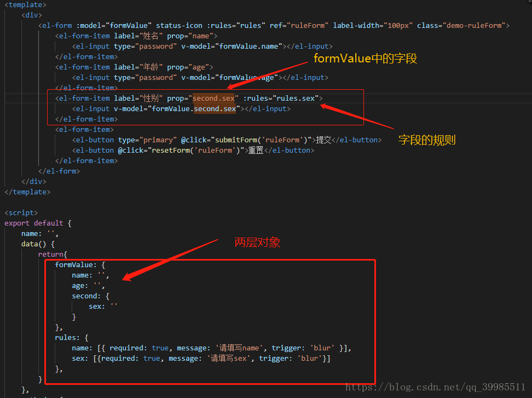Image resolution: width=532 pixels, height=398 pixels.
Task: Select the :rules="rules.sex" attribute
Action: click(281, 99)
